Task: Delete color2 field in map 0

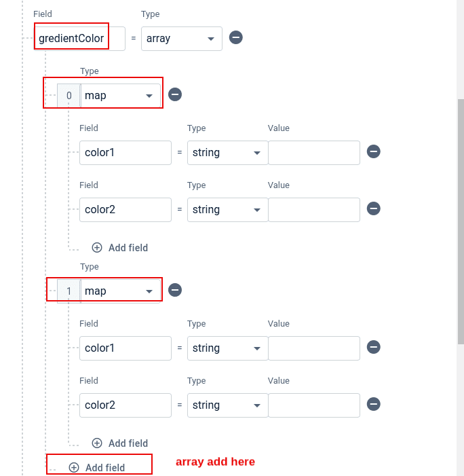Action: click(x=373, y=209)
